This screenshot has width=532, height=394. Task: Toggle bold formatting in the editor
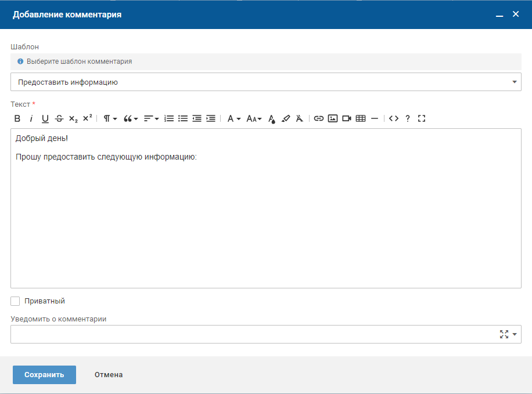click(17, 118)
